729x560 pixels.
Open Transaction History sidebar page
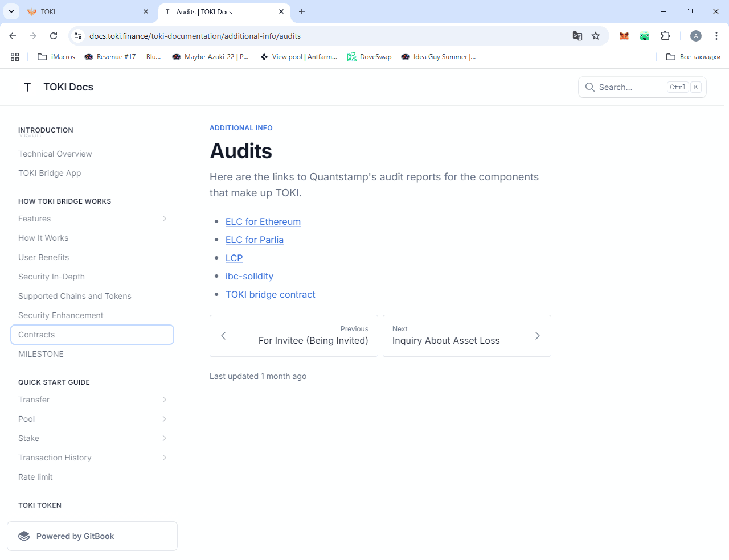(55, 458)
